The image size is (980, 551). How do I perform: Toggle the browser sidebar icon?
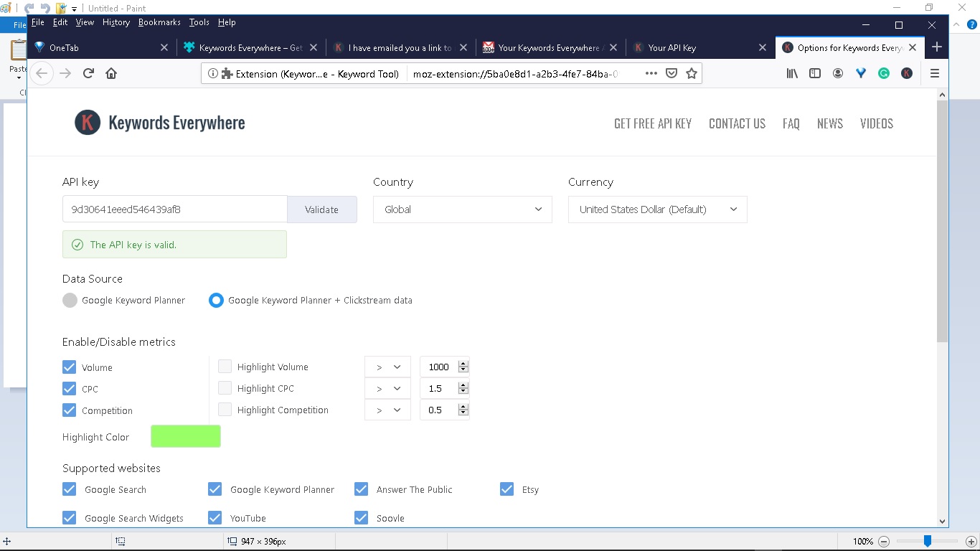point(815,73)
